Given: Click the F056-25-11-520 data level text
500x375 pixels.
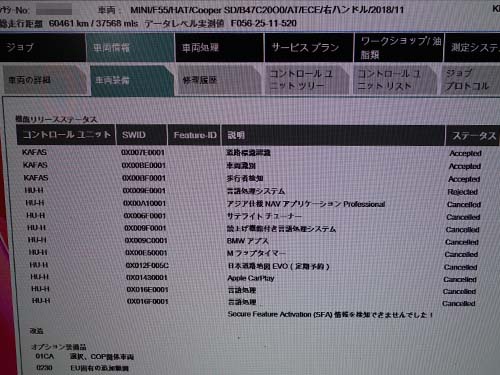Looking at the screenshot, I should 264,23.
